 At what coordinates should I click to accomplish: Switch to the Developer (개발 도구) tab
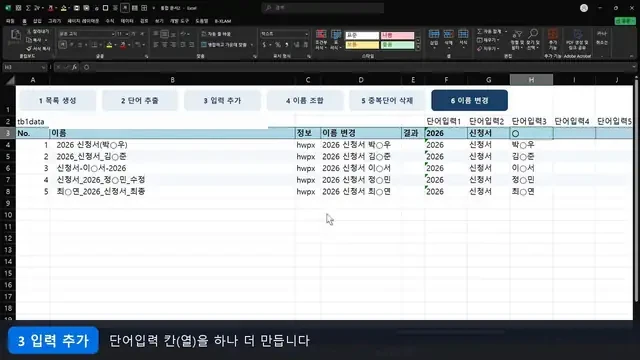tap(180, 21)
